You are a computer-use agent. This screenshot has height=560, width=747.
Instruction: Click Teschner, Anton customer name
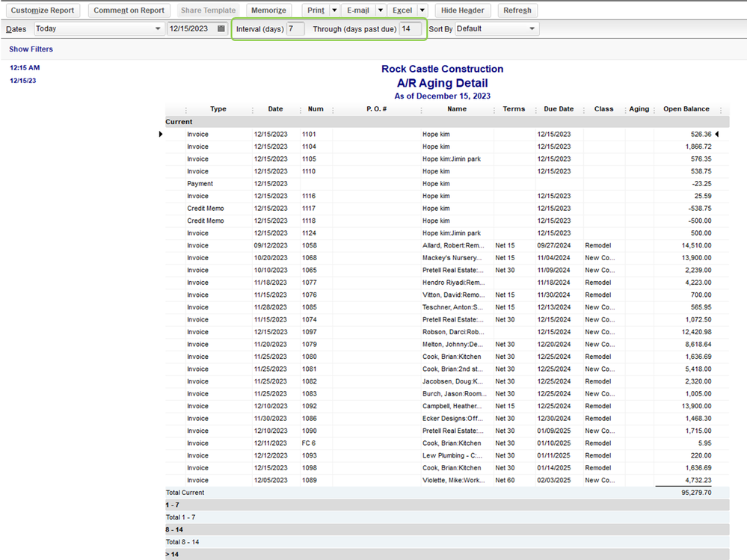(452, 307)
